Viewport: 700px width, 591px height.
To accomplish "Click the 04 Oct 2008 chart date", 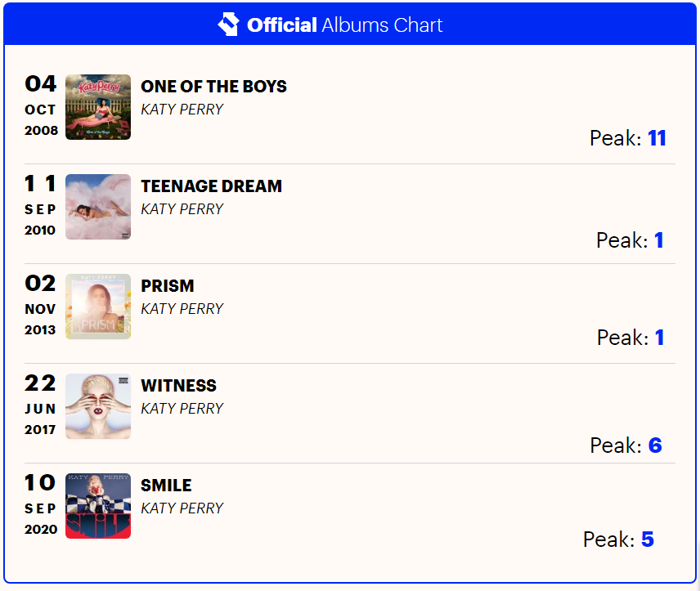I will pos(40,107).
